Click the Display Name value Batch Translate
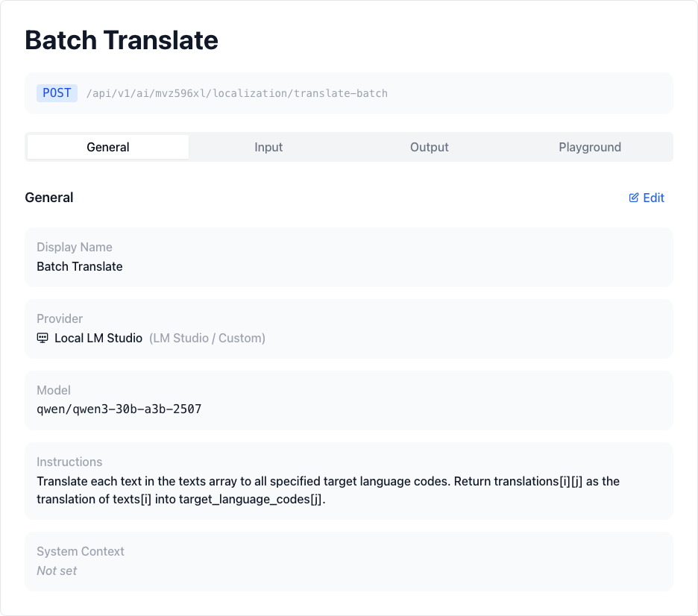 pyautogui.click(x=79, y=266)
